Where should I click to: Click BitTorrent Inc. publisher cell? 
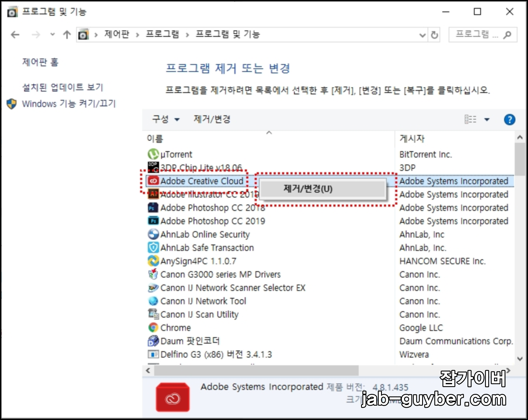(425, 154)
